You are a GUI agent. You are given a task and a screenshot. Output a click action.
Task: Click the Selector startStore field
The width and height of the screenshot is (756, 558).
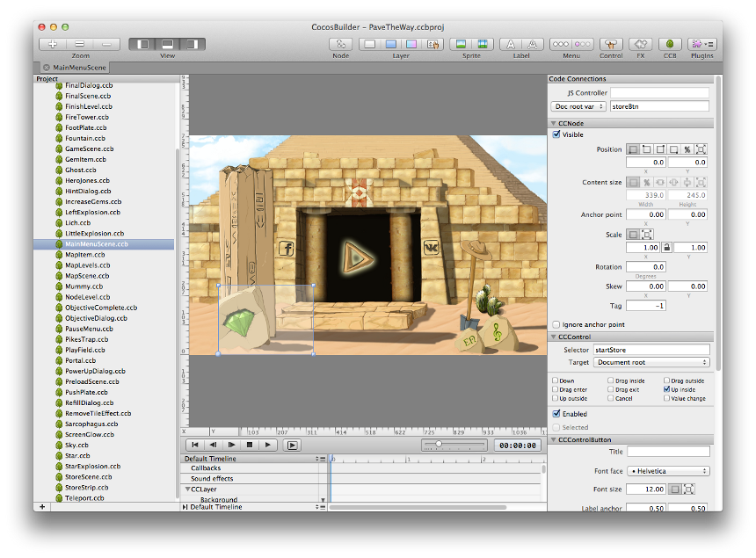point(652,350)
